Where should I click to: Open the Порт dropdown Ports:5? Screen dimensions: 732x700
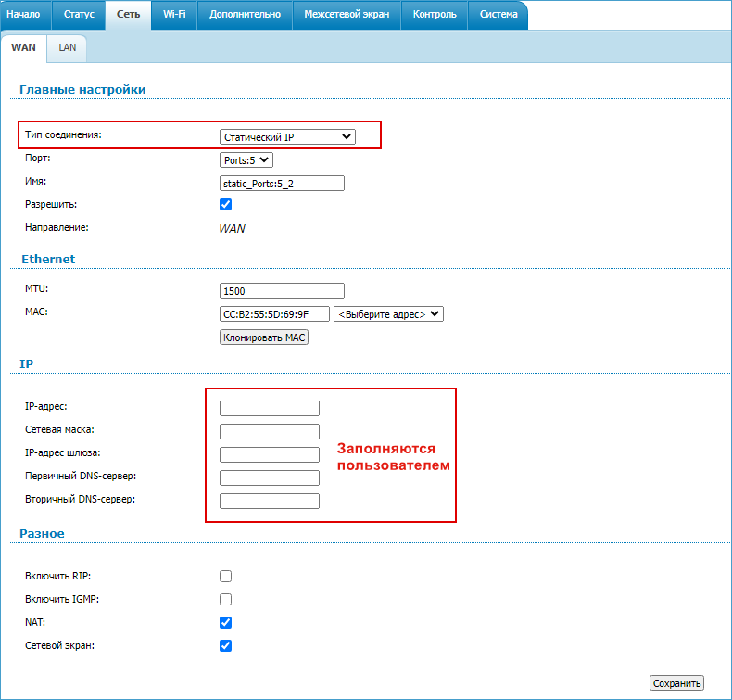(246, 160)
